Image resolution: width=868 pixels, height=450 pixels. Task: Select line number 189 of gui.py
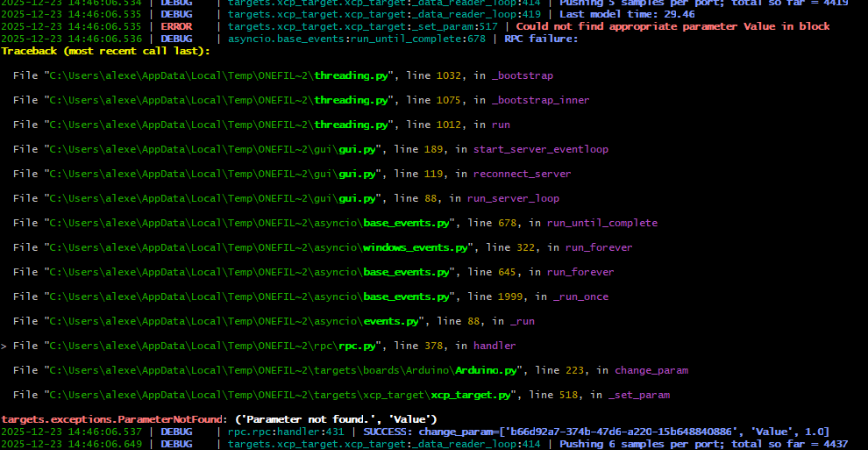[433, 149]
